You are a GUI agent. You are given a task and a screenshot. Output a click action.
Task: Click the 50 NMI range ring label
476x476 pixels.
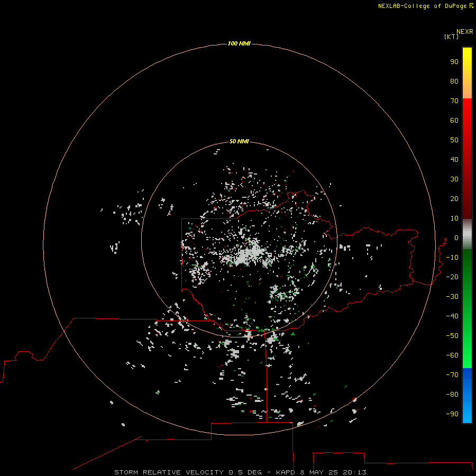pos(239,141)
